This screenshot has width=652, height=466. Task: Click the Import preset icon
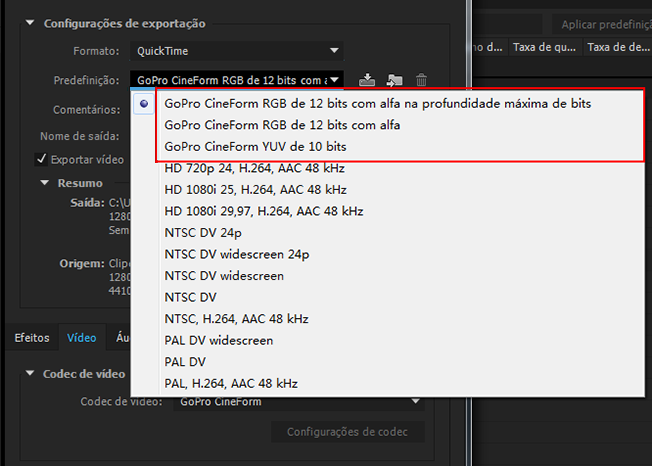pyautogui.click(x=394, y=80)
